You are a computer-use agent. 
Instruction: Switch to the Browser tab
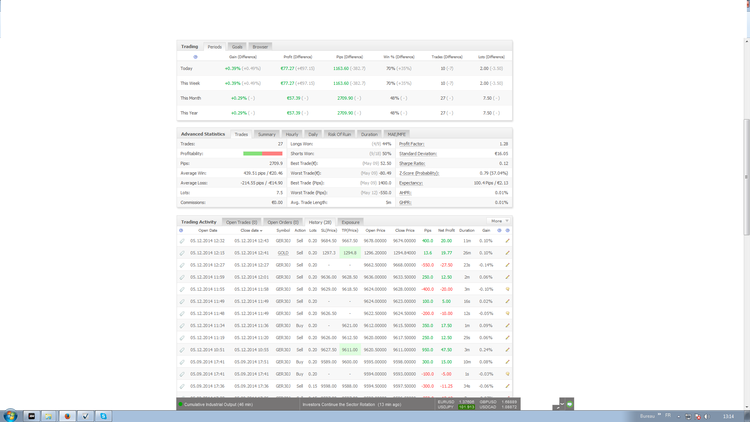[x=260, y=47]
